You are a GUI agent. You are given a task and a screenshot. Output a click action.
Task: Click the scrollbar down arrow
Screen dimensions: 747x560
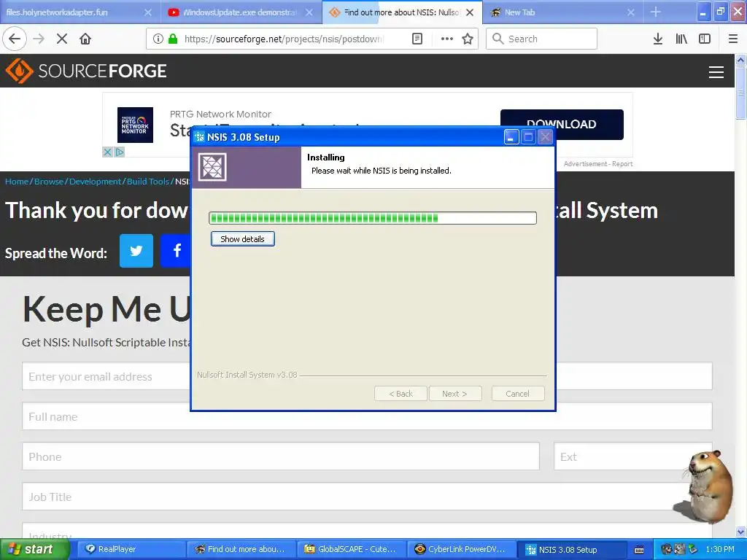pos(740,532)
